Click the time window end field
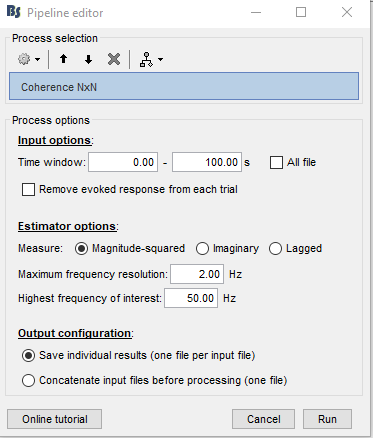373x438 pixels. (207, 162)
